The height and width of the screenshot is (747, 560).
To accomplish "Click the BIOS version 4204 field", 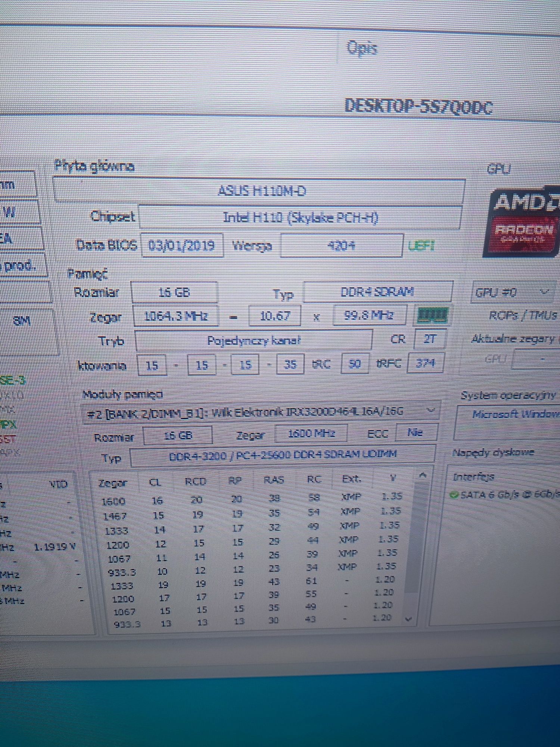I will (x=341, y=245).
